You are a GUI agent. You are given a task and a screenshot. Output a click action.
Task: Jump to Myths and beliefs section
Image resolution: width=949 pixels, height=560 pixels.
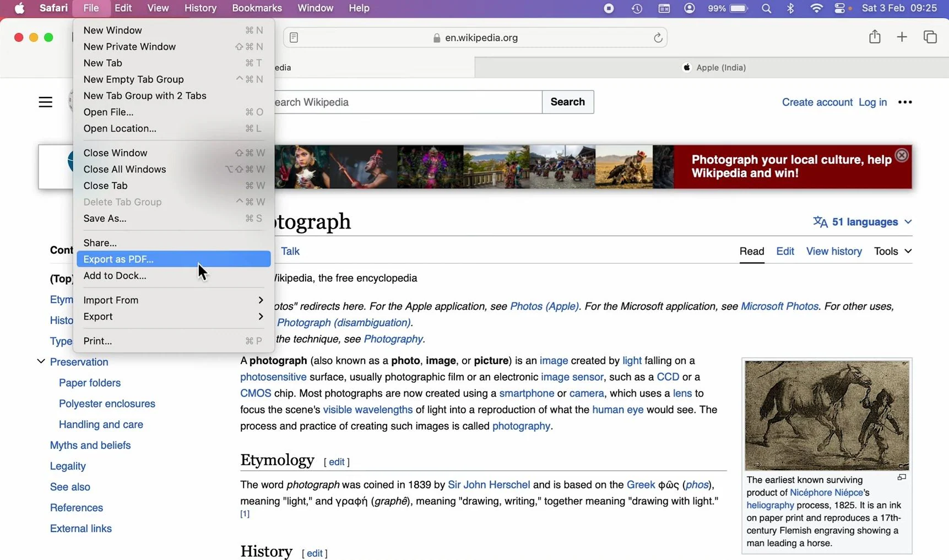[x=90, y=445]
